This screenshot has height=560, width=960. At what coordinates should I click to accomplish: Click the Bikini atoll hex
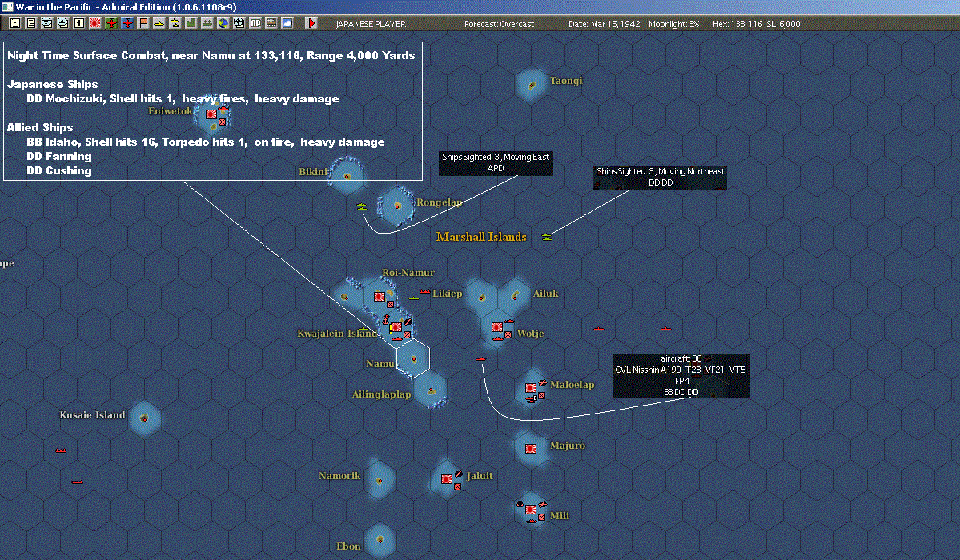coord(347,176)
